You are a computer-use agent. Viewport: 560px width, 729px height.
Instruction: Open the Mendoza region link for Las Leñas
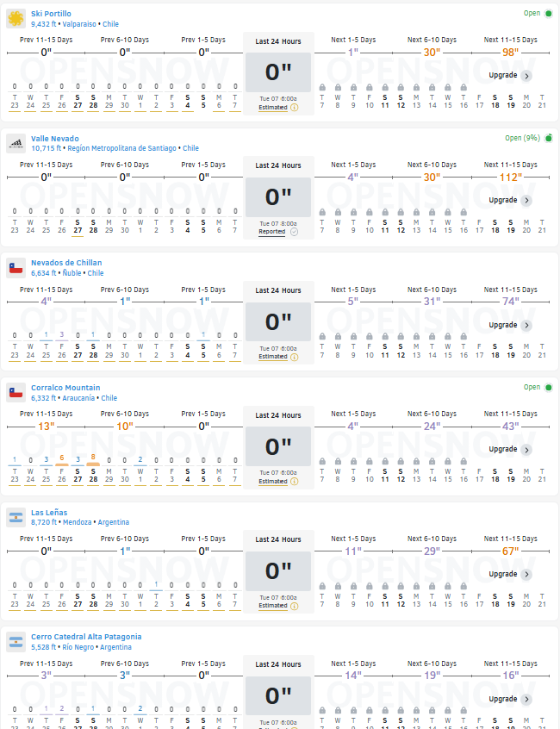tap(78, 522)
